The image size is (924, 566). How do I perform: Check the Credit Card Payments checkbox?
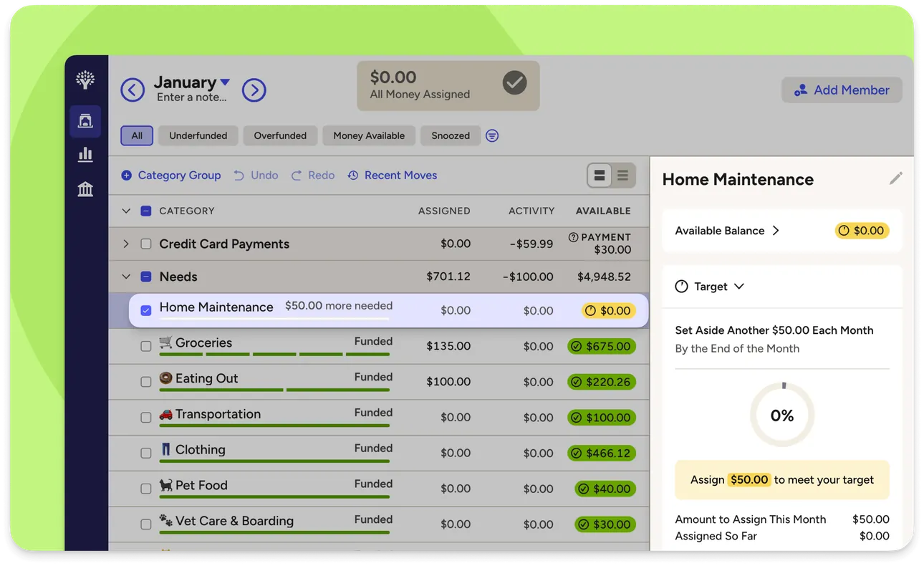coord(146,244)
